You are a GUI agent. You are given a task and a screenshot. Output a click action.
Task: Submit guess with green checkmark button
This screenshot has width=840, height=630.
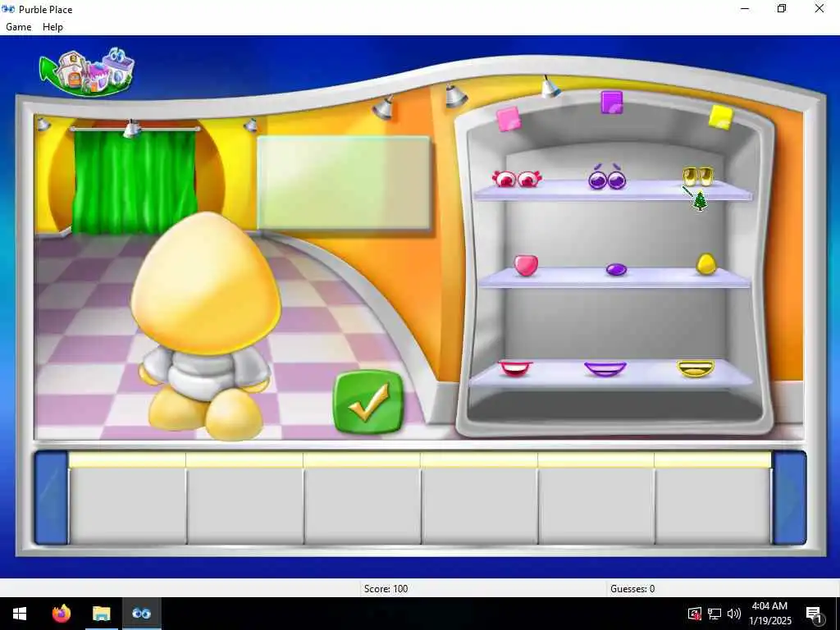368,402
